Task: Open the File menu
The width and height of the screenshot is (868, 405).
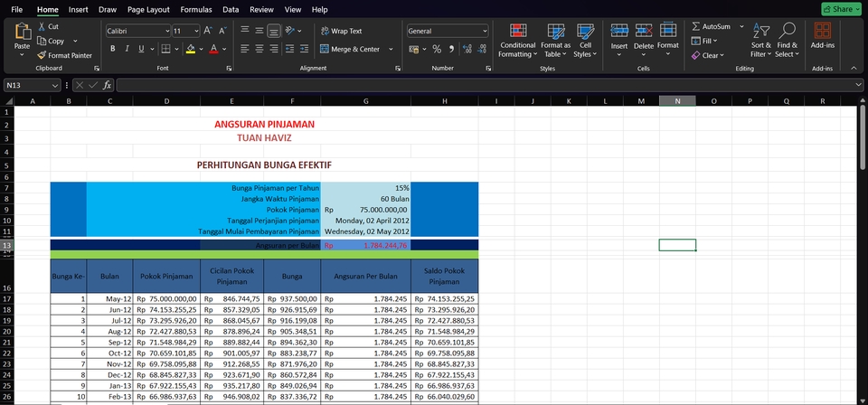Action: [x=16, y=9]
